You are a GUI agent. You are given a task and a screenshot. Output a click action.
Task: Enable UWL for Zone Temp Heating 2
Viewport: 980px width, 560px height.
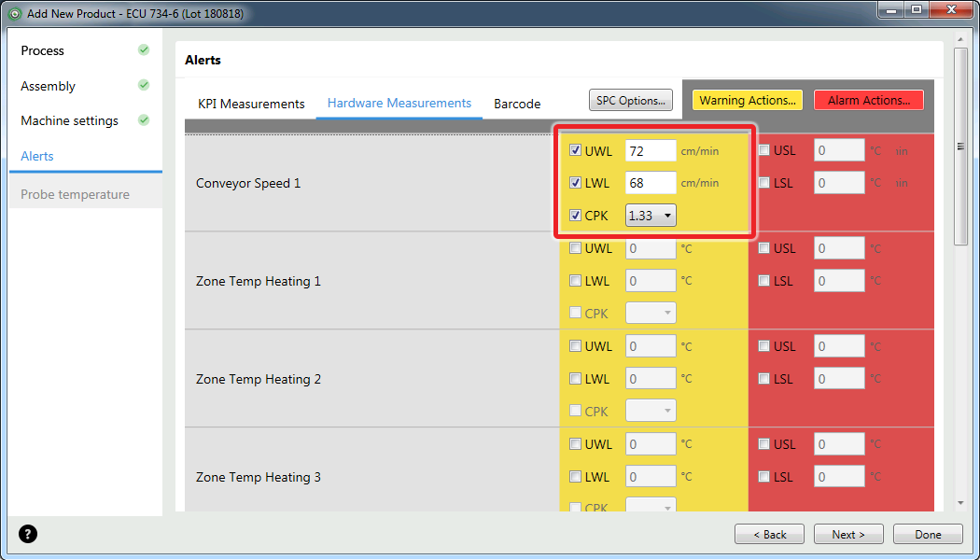[x=576, y=345]
